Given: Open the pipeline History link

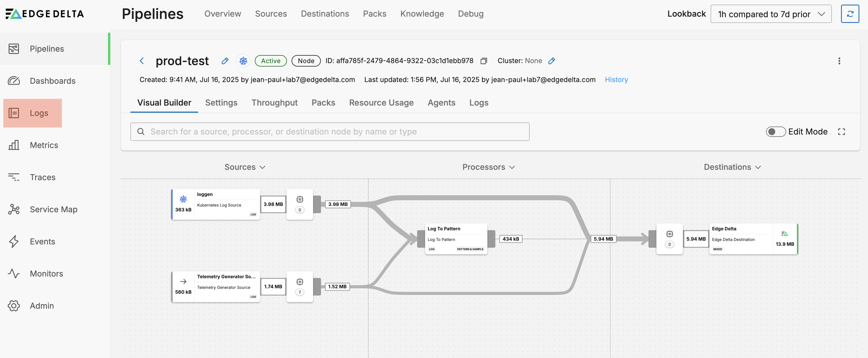Looking at the screenshot, I should pos(616,80).
